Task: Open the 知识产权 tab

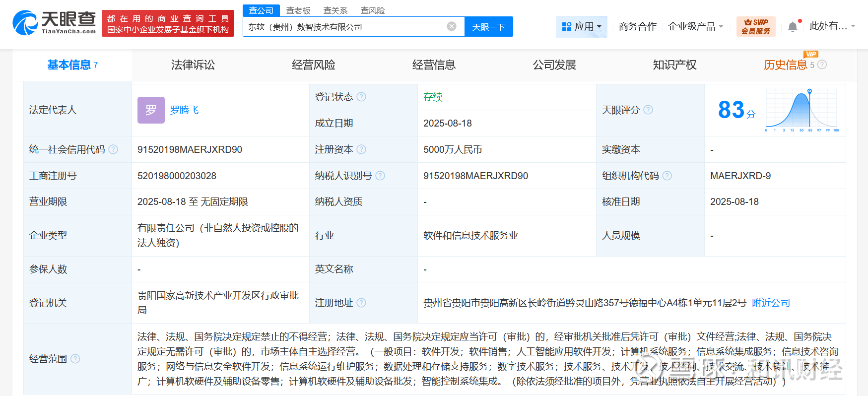Action: [675, 65]
